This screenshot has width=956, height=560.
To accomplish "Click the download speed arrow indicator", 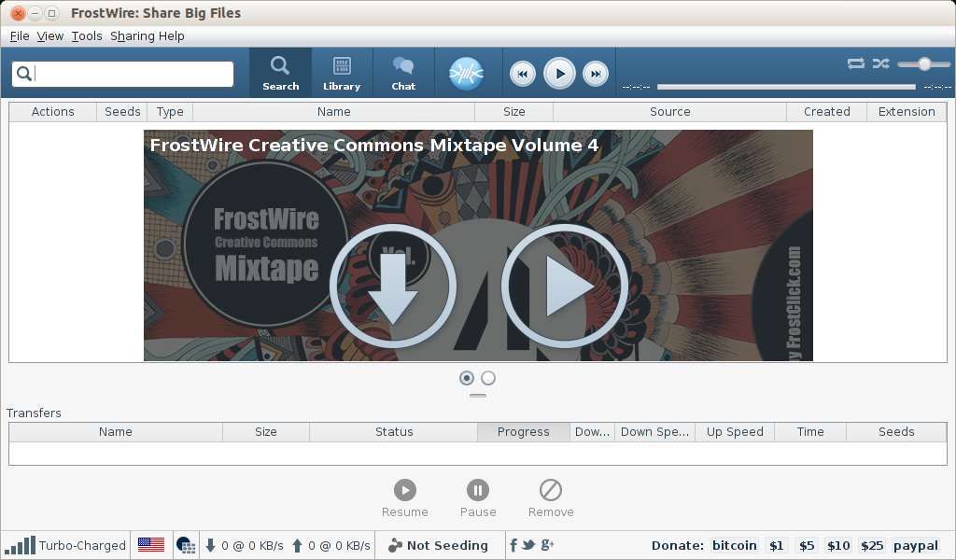I will point(210,545).
